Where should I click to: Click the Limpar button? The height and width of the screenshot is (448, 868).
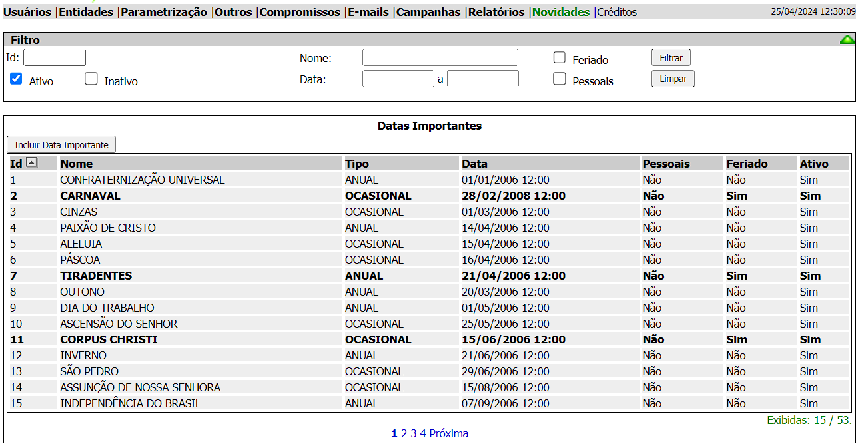673,79
